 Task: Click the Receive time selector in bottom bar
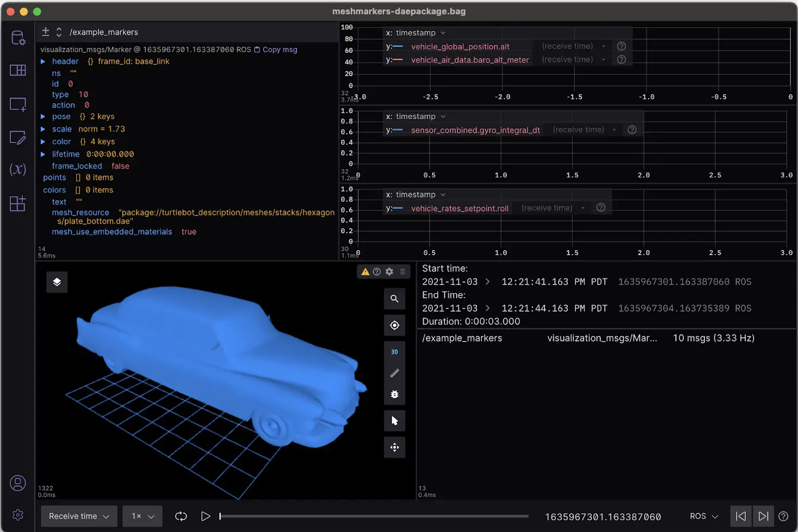[x=78, y=516]
